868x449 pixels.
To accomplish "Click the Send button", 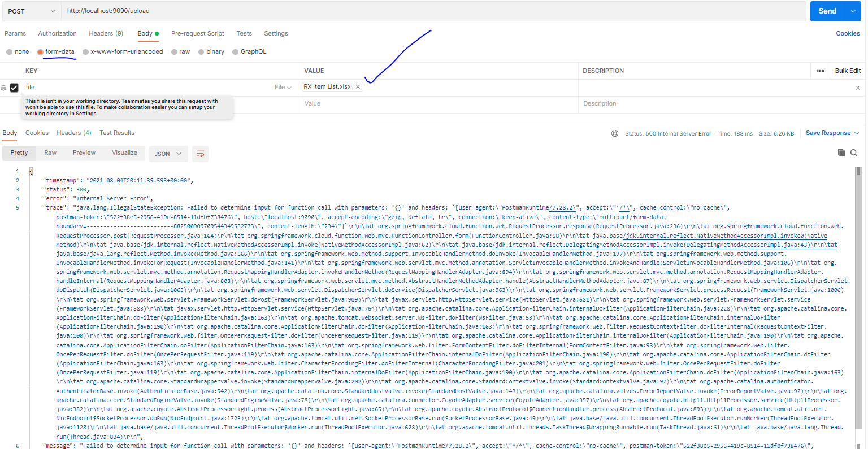I will (x=827, y=11).
